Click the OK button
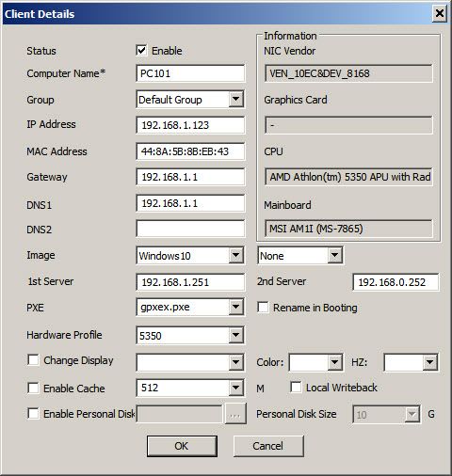This screenshot has width=452, height=476. 182,446
